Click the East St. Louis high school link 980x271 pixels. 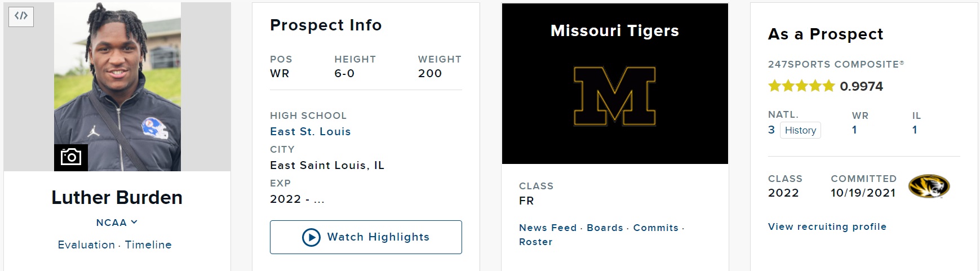pyautogui.click(x=311, y=131)
